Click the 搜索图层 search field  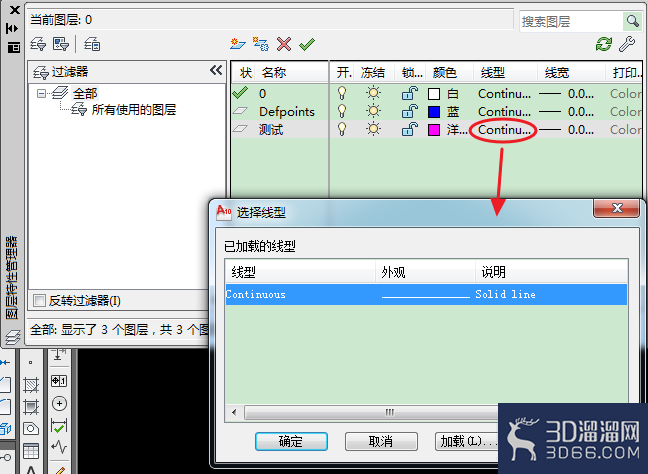click(x=570, y=21)
